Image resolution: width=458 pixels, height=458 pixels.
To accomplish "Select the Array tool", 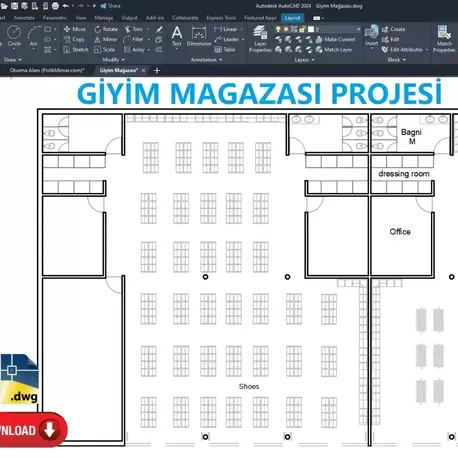I will 134,50.
